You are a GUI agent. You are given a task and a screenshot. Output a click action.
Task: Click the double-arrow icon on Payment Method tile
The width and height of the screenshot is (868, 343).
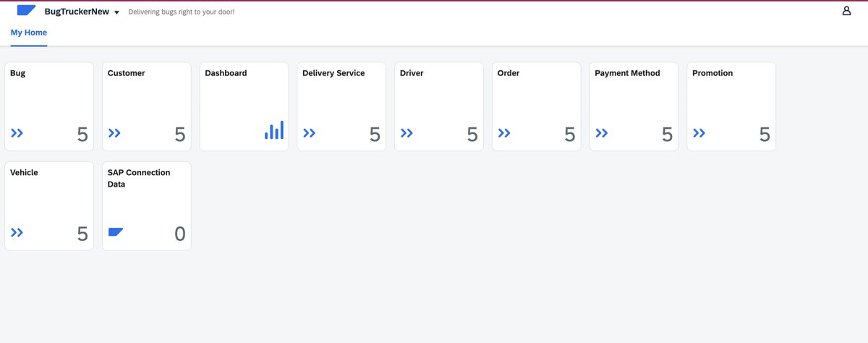tap(602, 133)
